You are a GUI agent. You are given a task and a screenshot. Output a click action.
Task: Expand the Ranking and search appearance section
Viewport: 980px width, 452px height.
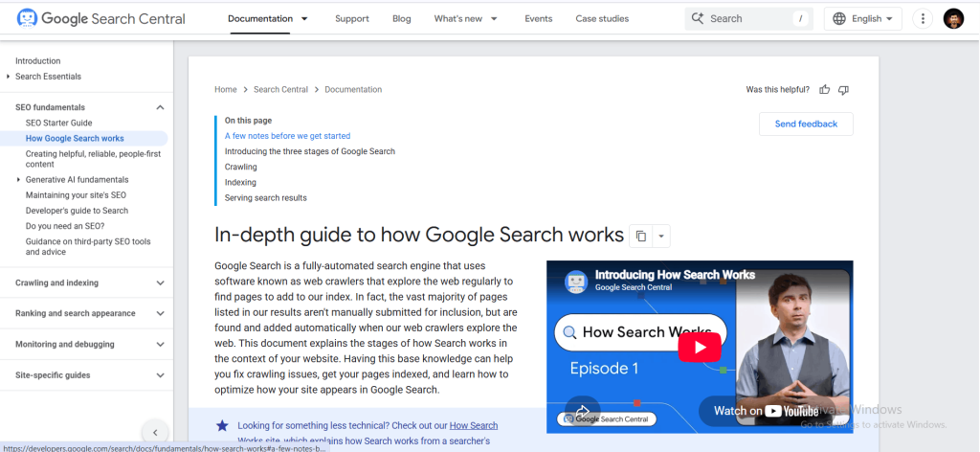click(160, 314)
